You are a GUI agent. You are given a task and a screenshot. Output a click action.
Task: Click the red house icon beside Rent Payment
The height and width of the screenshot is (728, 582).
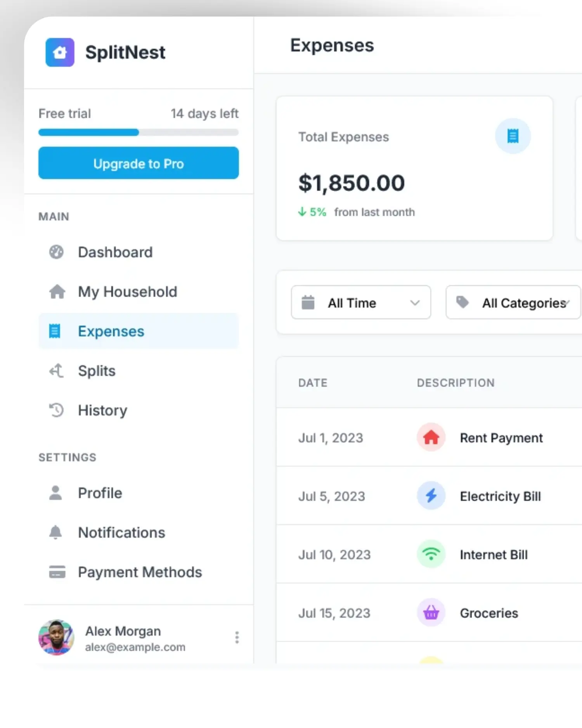[x=431, y=438]
